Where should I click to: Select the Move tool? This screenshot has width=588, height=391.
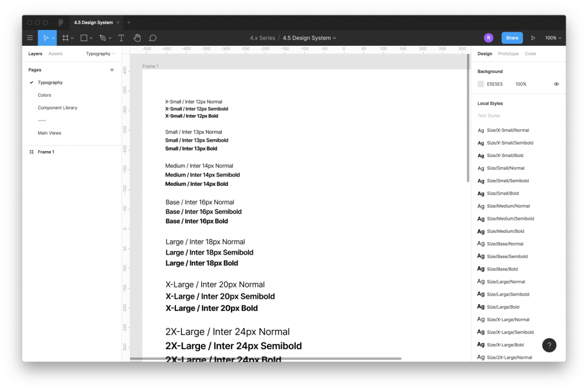(45, 38)
